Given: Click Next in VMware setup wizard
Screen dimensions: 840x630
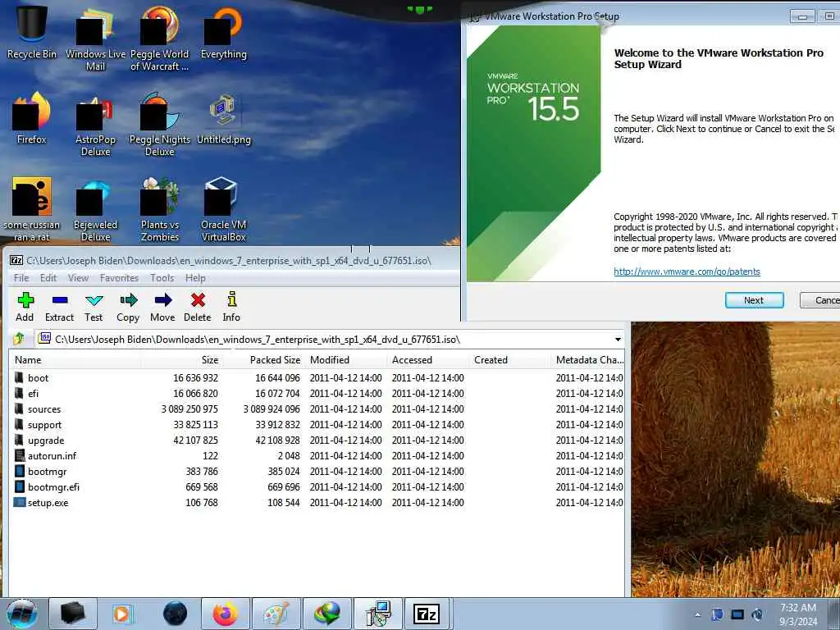Looking at the screenshot, I should [x=754, y=300].
